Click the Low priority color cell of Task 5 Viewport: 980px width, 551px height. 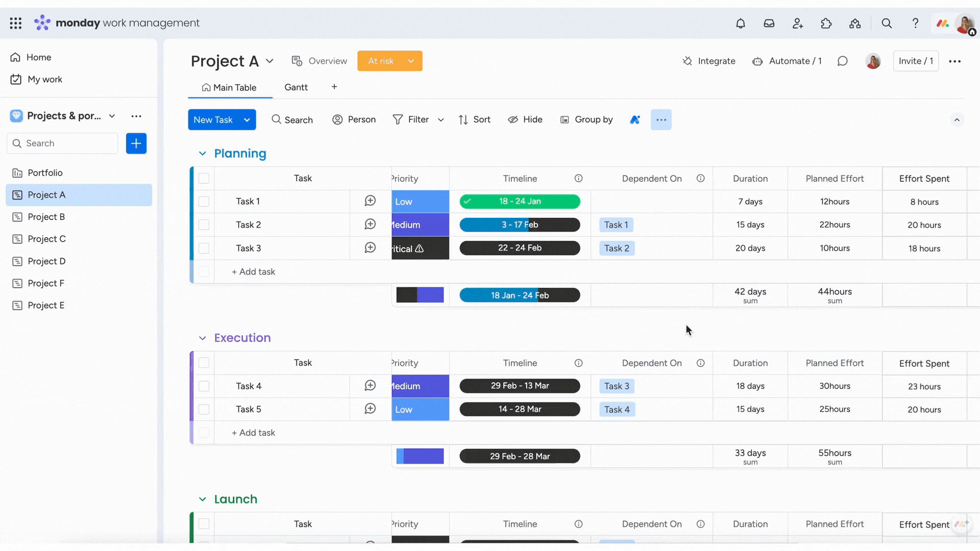[x=420, y=409]
